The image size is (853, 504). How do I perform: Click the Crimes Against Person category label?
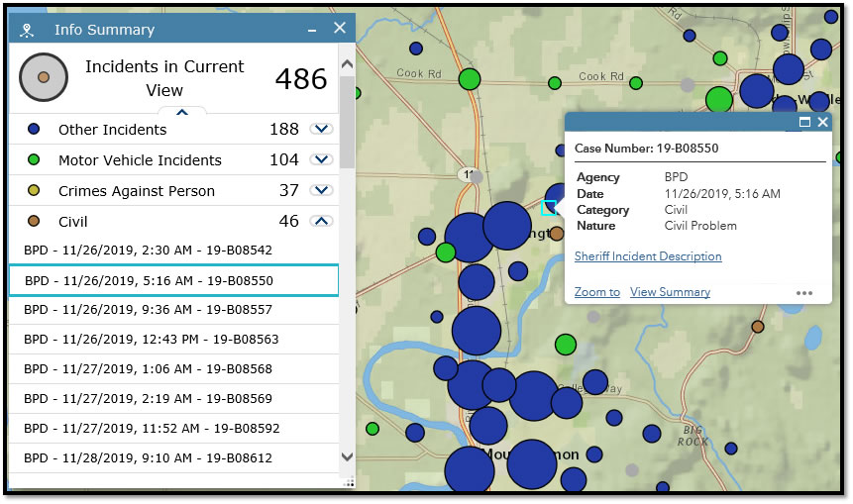137,191
